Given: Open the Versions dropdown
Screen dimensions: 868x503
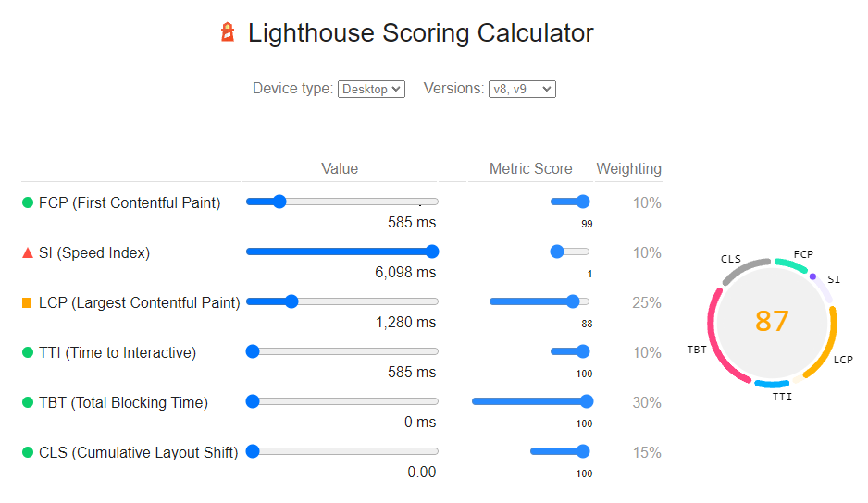Looking at the screenshot, I should click(522, 89).
